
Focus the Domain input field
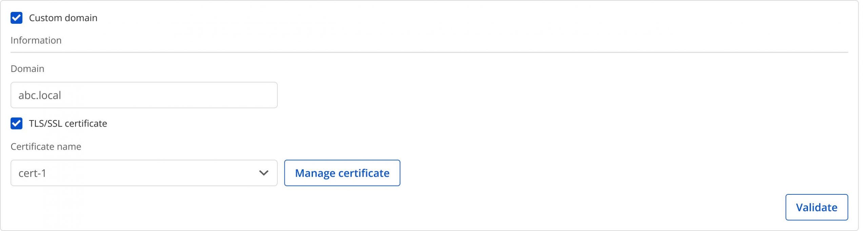pyautogui.click(x=144, y=95)
